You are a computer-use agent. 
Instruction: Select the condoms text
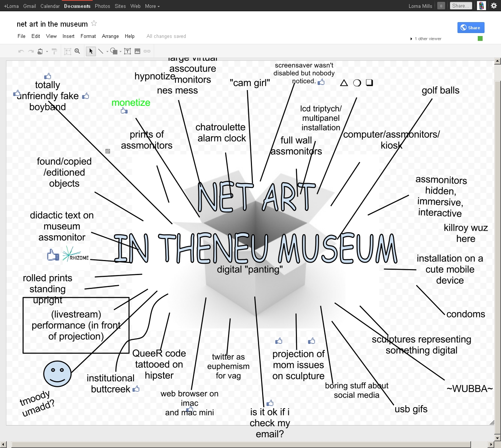466,314
